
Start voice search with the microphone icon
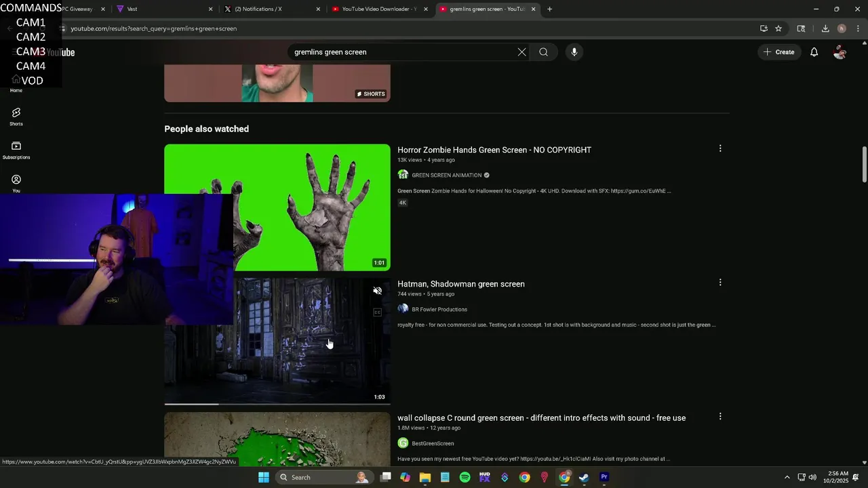(574, 52)
